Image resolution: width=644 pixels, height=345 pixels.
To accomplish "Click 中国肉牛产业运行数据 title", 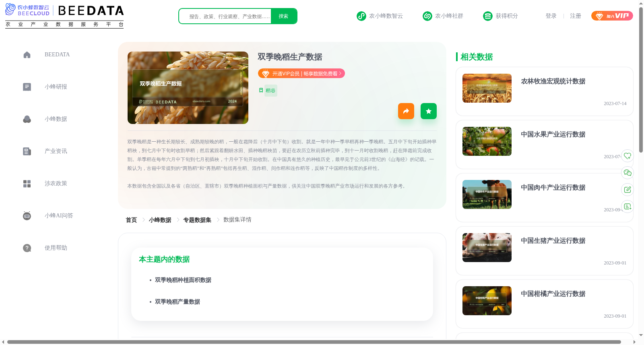I will coord(553,188).
